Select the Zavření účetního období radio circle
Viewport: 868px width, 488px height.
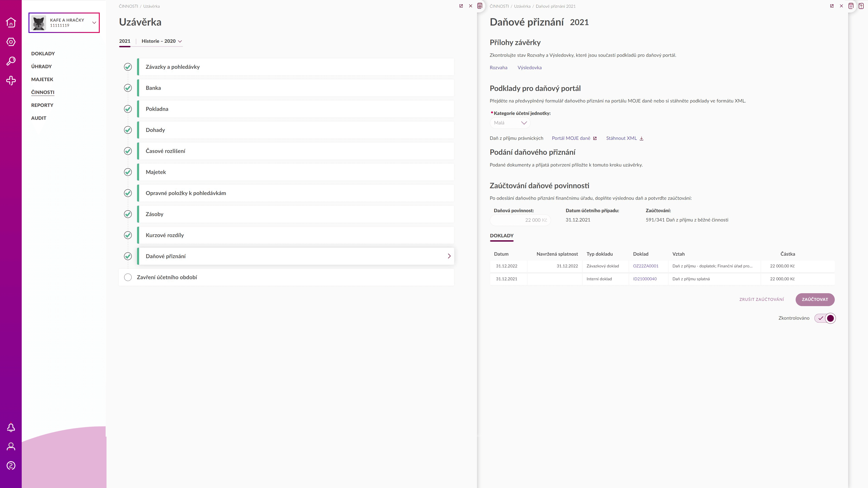[128, 277]
